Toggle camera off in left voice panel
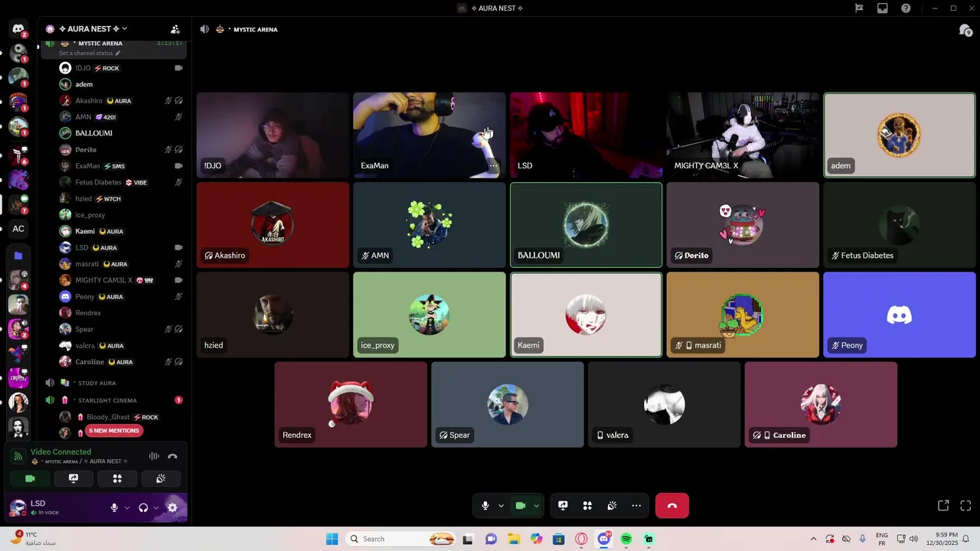Screen dimensions: 980x551 [x=30, y=478]
